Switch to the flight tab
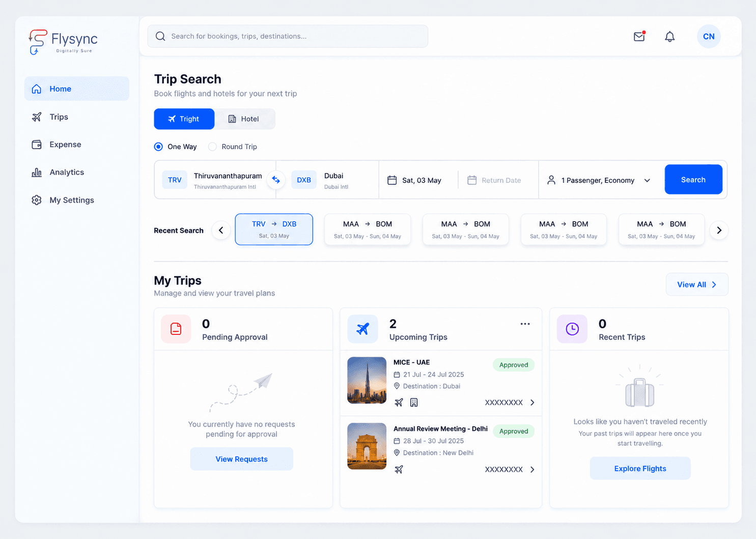The width and height of the screenshot is (756, 539). tap(184, 119)
